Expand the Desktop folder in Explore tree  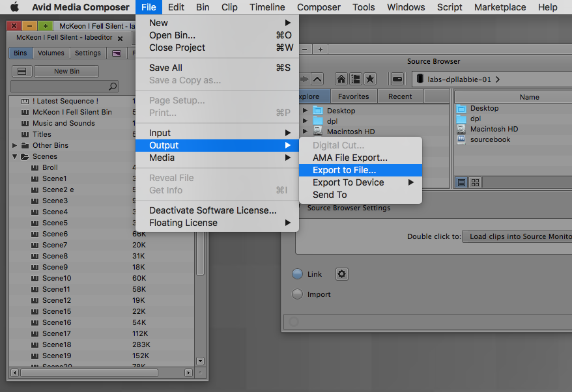pyautogui.click(x=305, y=111)
